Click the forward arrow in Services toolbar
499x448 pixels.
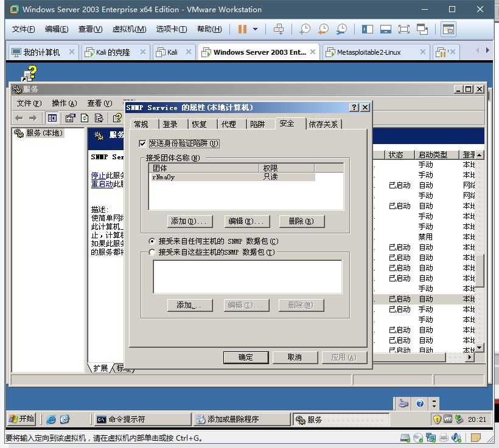pyautogui.click(x=33, y=119)
